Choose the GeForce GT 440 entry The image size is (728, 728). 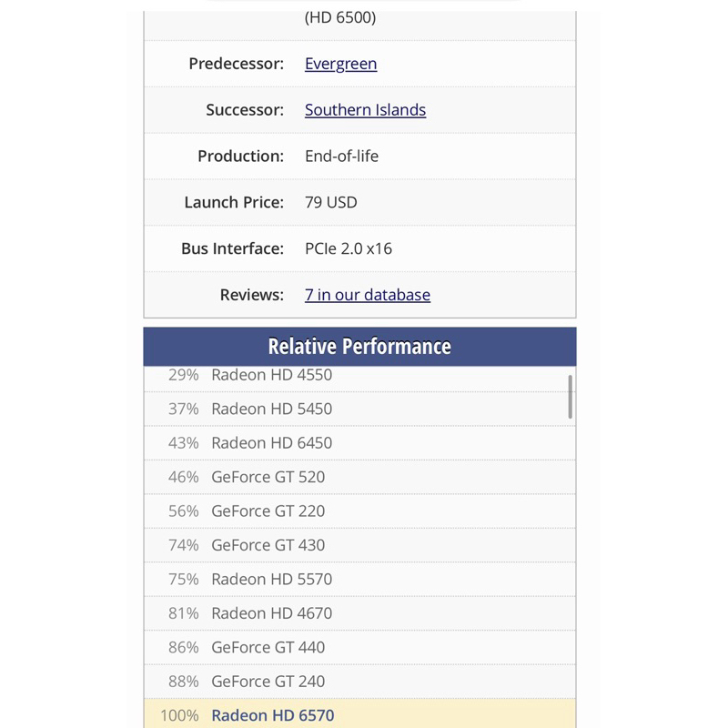[x=268, y=648]
